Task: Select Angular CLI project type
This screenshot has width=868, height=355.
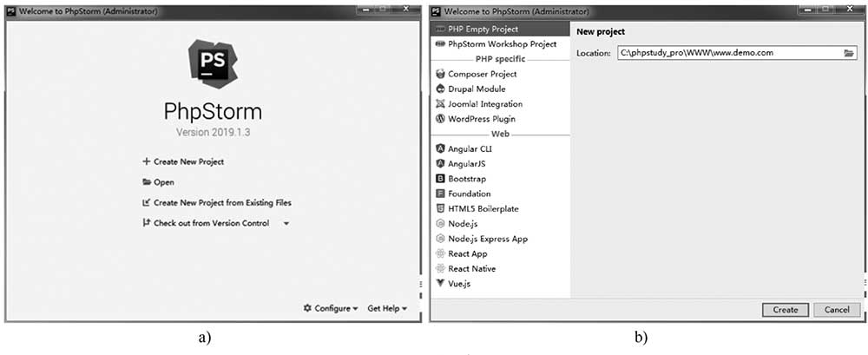Action: click(500, 148)
